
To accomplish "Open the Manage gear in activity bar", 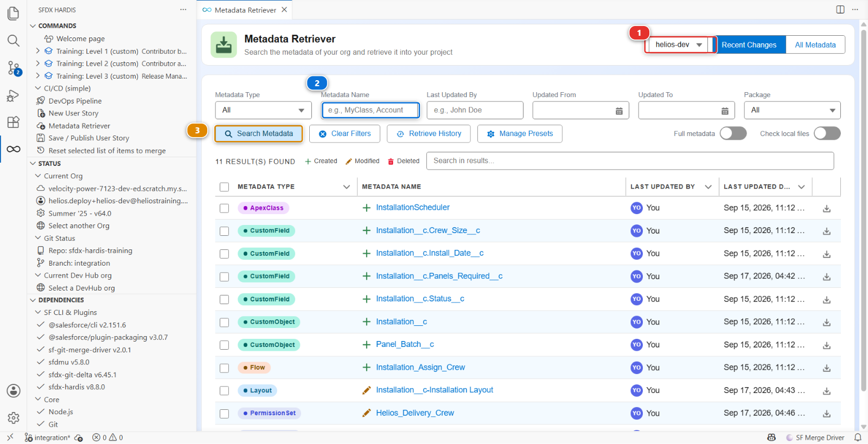I will 14,417.
